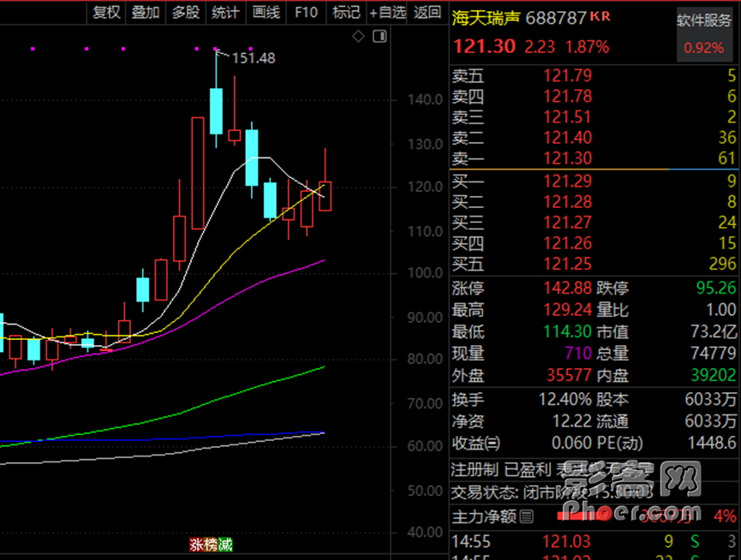Open F10 company information
This screenshot has width=741, height=560.
point(306,13)
